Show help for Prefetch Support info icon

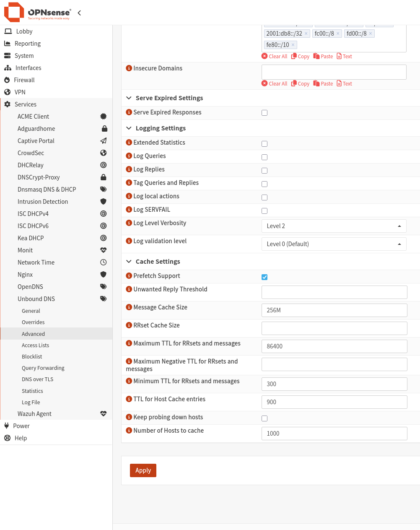point(129,275)
